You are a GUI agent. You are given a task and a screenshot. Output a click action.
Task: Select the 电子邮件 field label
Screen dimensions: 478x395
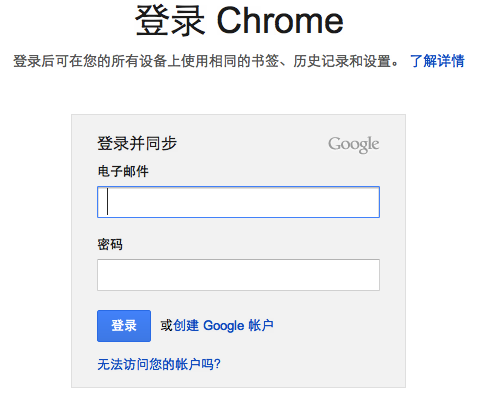(x=123, y=171)
